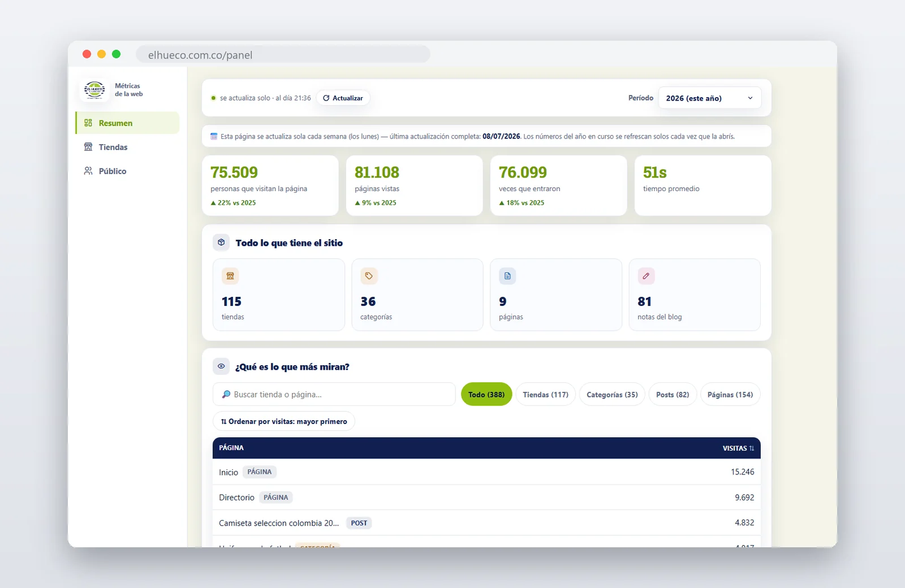Click the chevron of the Período selector
Image resolution: width=905 pixels, height=588 pixels.
click(x=750, y=98)
